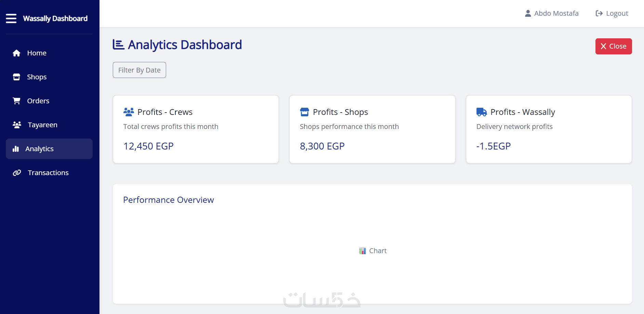Screen dimensions: 644x314
Task: Click the Transactions link icon
Action: pos(17,173)
